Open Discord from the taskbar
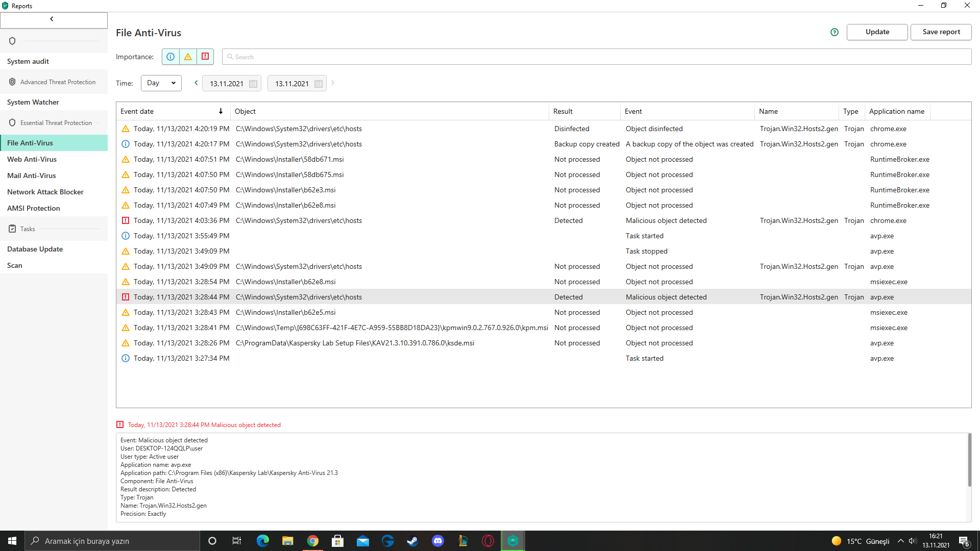Viewport: 980px width, 551px height. click(438, 541)
